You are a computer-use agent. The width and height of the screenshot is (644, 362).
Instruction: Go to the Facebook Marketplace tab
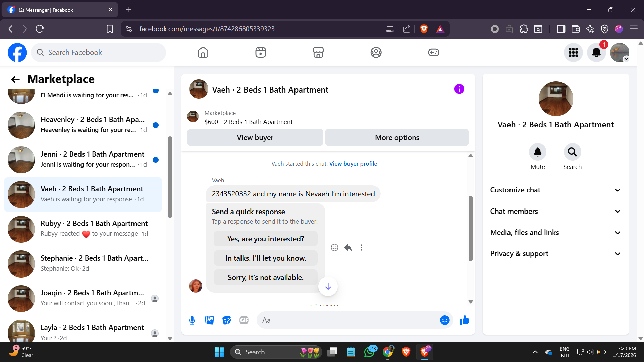coord(318,53)
